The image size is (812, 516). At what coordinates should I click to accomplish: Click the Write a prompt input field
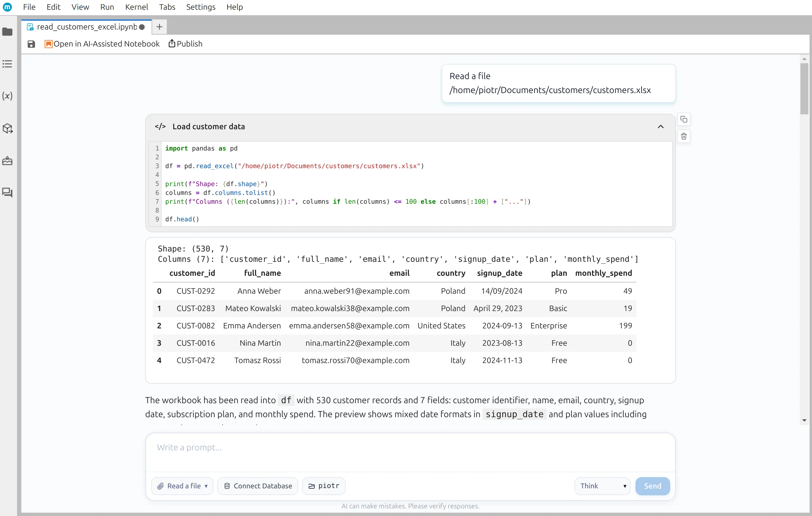410,452
